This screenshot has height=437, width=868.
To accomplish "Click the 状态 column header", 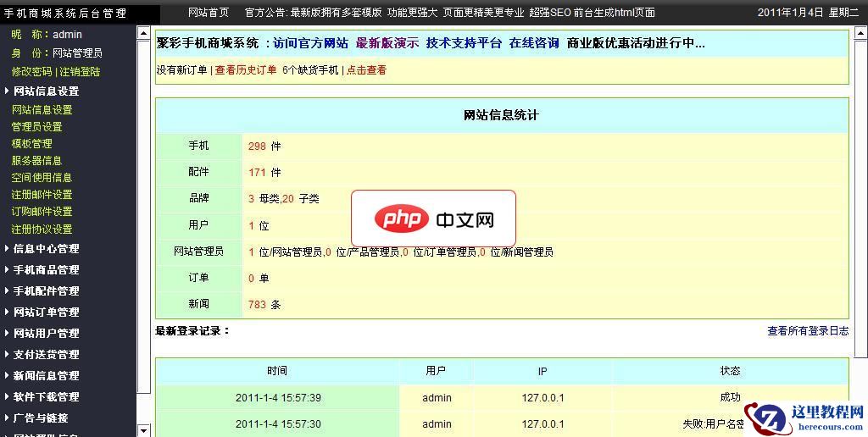I will tap(730, 371).
